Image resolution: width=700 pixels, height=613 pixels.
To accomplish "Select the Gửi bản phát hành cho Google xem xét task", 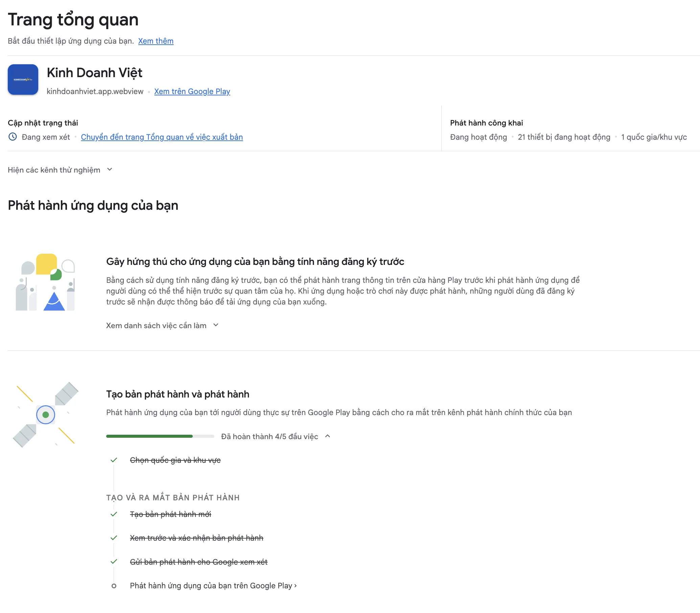I will click(199, 562).
